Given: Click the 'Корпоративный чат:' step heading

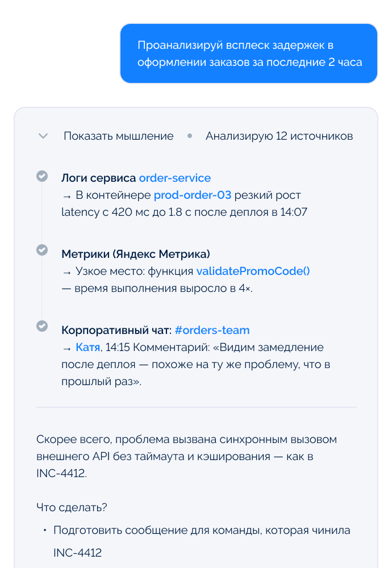Looking at the screenshot, I should 116,330.
